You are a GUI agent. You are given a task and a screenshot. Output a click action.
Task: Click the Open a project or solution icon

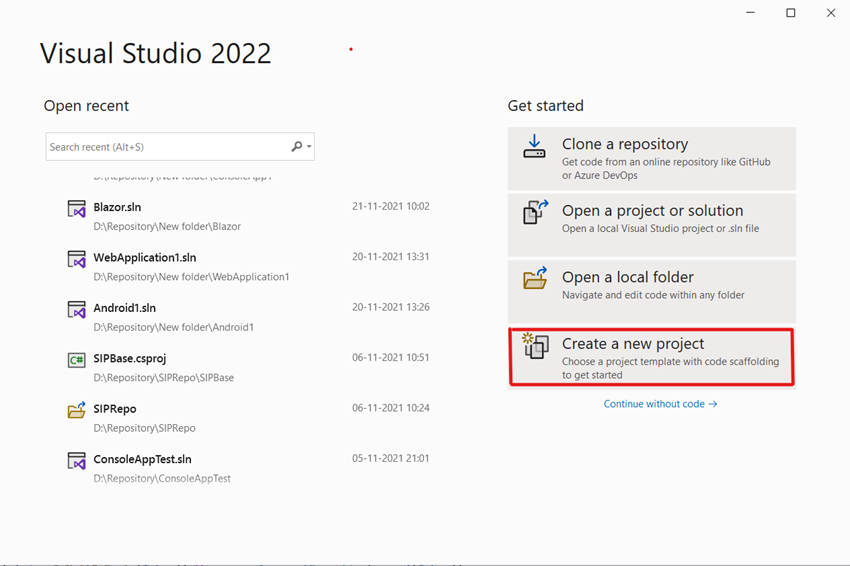[535, 212]
